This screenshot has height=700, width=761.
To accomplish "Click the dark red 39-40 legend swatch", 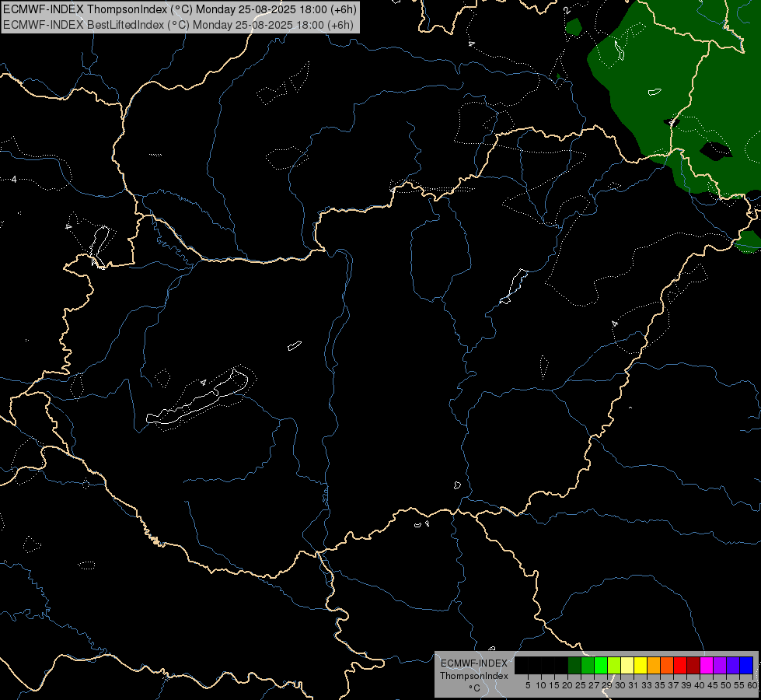I will 693,665.
